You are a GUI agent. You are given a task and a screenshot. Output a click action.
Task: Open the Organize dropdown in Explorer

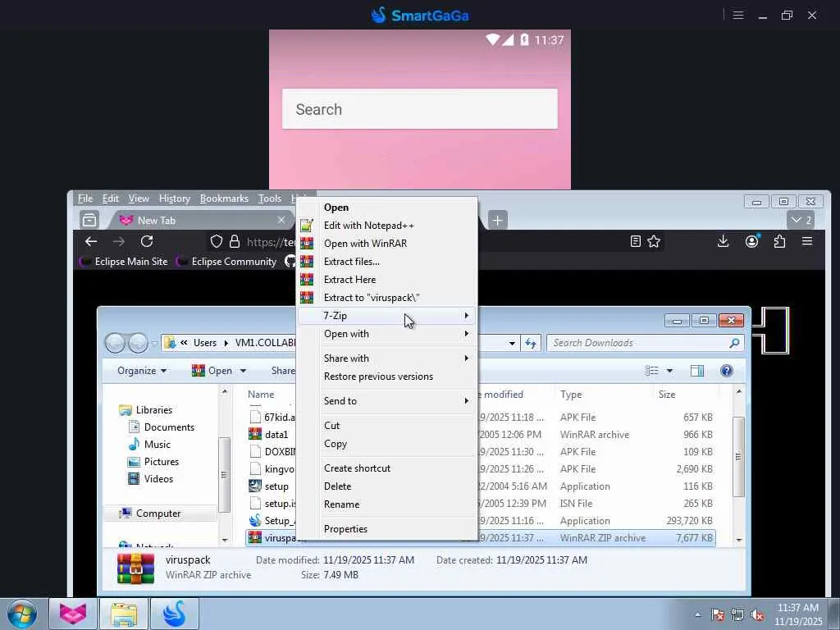[142, 371]
